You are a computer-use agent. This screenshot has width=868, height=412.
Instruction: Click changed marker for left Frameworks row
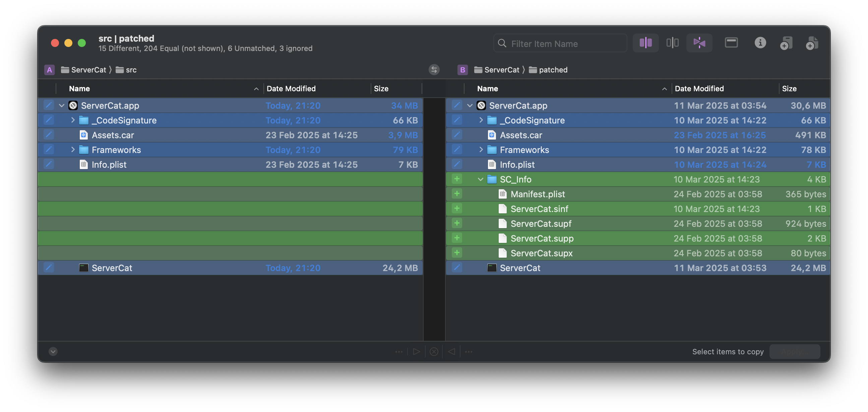tap(49, 149)
